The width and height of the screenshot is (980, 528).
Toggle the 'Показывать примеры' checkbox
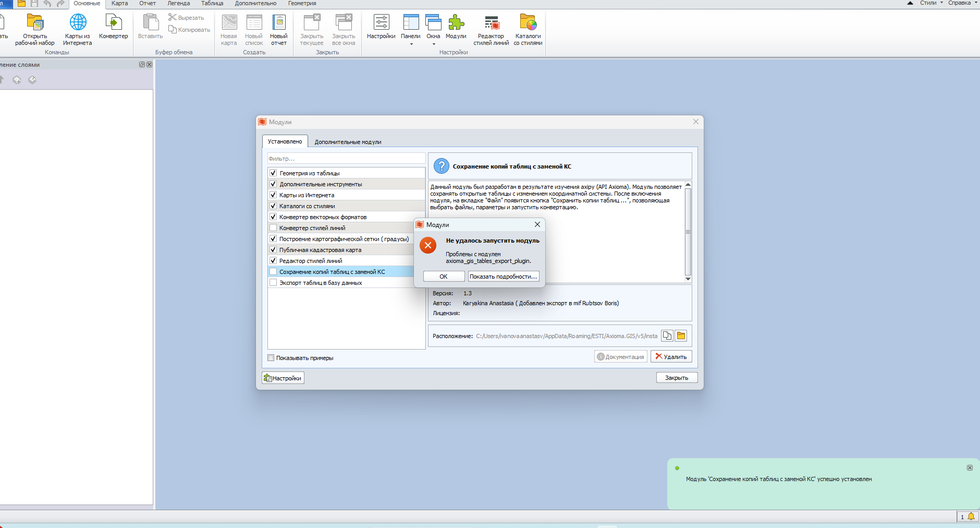coord(271,358)
